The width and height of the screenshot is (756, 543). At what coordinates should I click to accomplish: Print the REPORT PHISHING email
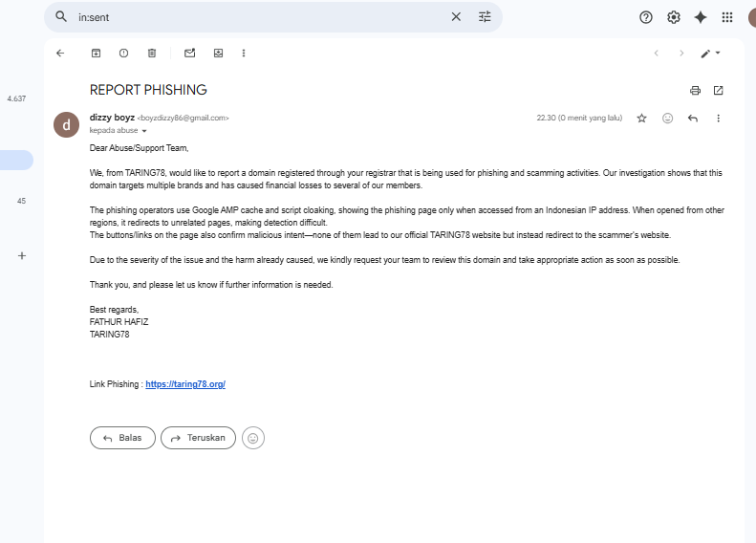tap(695, 91)
